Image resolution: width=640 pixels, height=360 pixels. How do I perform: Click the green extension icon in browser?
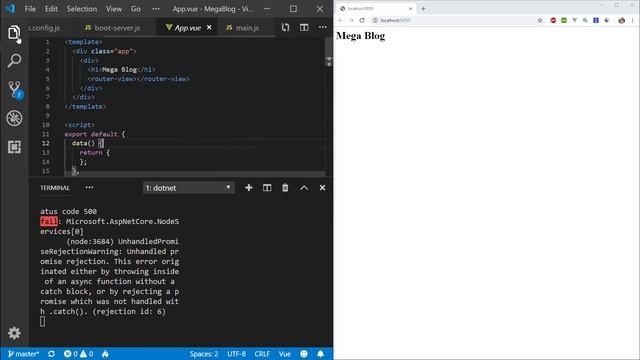(x=564, y=20)
